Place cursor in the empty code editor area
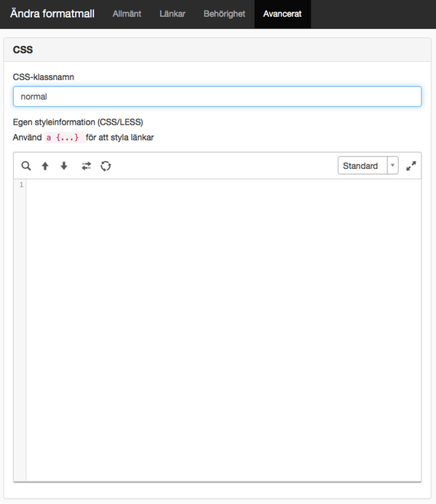 [x=223, y=330]
